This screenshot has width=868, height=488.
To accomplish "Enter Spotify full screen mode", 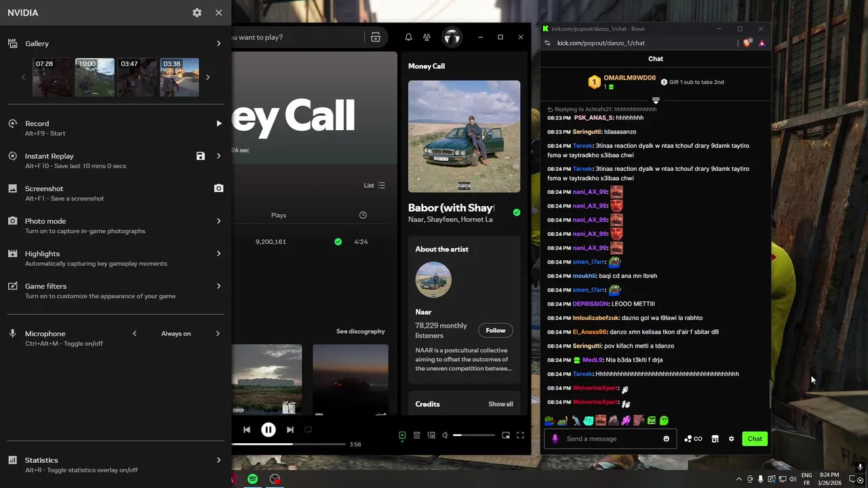I will pos(520,436).
